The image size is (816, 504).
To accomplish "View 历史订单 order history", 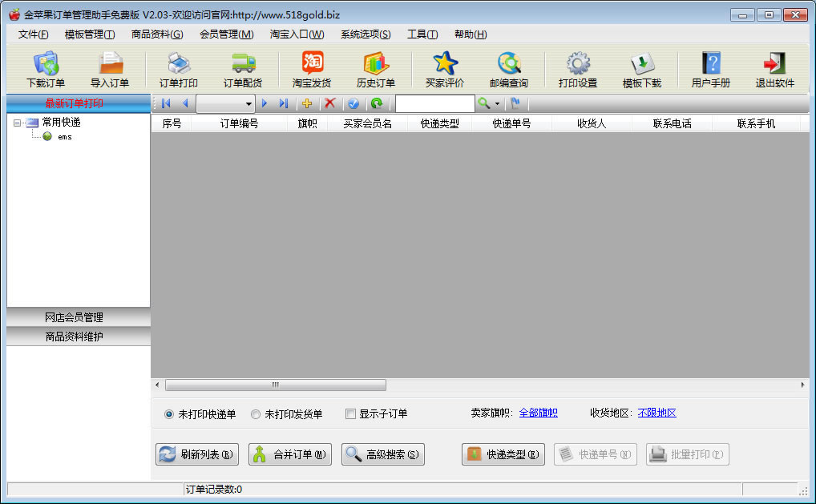I will 375,68.
